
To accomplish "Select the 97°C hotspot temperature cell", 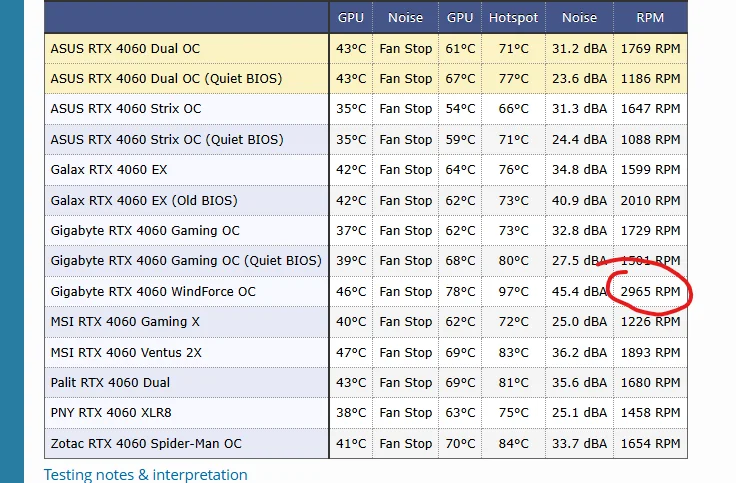I will click(513, 292).
